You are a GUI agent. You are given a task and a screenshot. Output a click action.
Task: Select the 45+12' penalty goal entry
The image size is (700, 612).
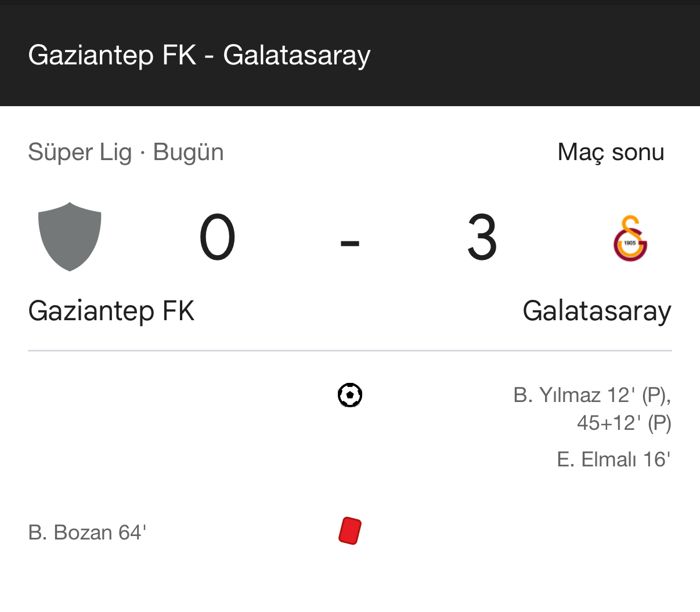coord(623,423)
